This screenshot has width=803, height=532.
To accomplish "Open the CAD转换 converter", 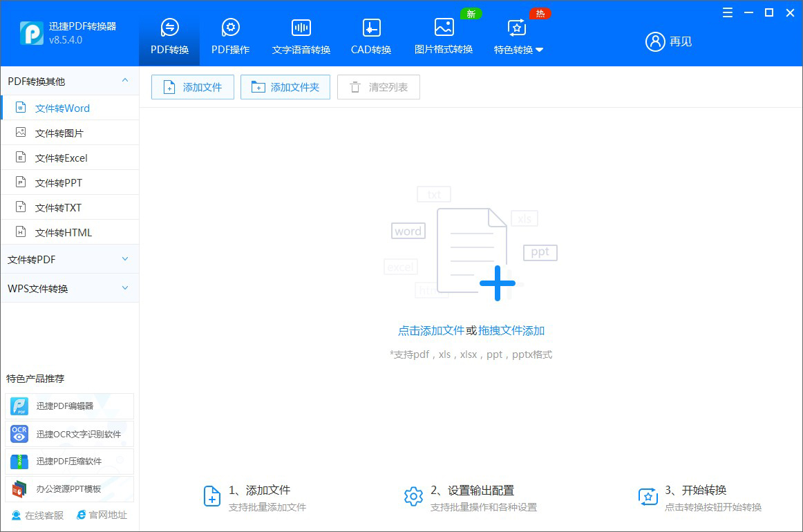I will pos(370,36).
